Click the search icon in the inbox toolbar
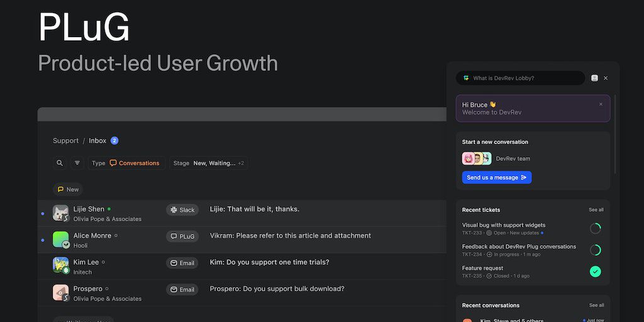This screenshot has width=644, height=322. coord(60,163)
